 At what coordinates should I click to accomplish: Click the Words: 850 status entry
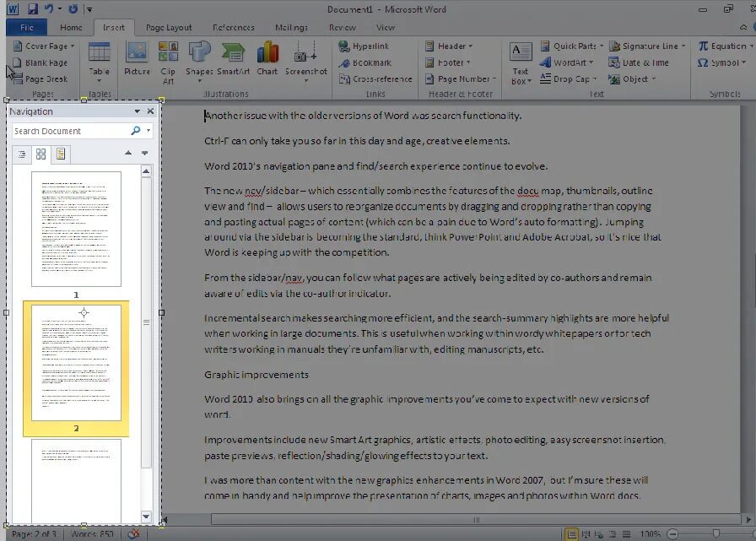pyautogui.click(x=92, y=533)
